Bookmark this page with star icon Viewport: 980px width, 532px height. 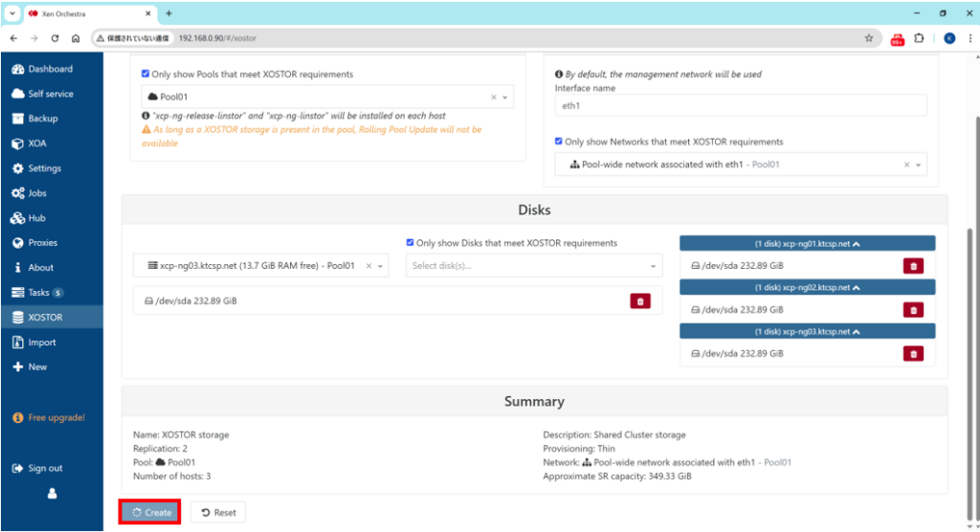coord(869,38)
